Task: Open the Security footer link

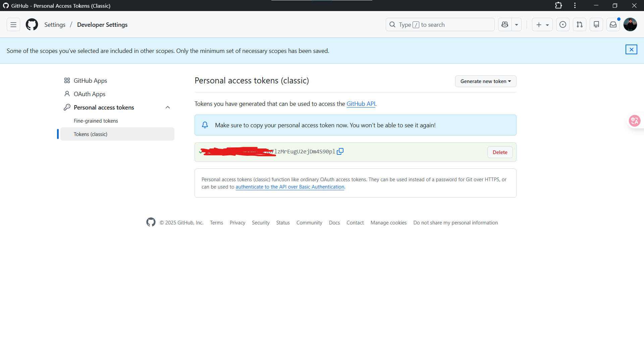Action: click(x=261, y=223)
